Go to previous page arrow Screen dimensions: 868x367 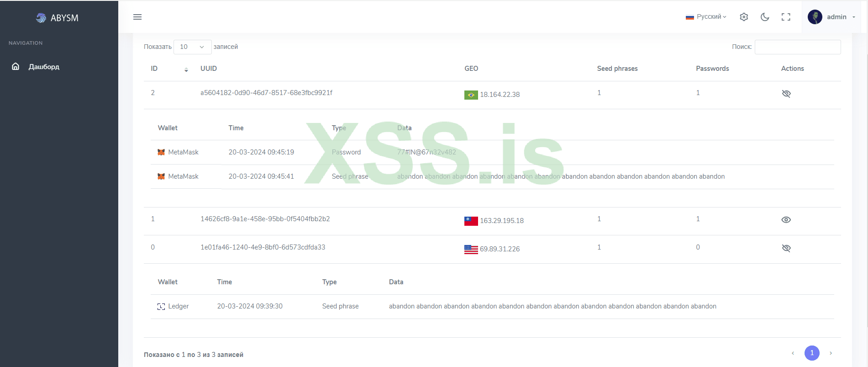pos(793,353)
